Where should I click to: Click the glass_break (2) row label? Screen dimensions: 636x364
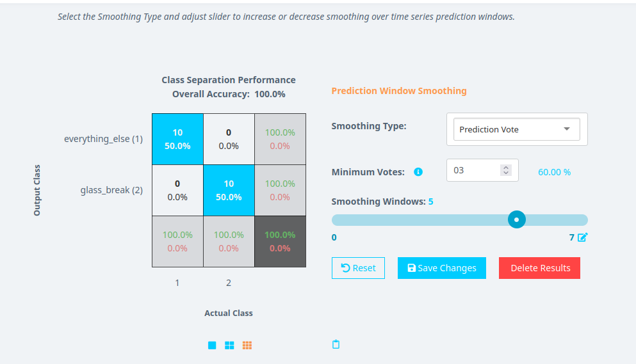click(x=111, y=190)
